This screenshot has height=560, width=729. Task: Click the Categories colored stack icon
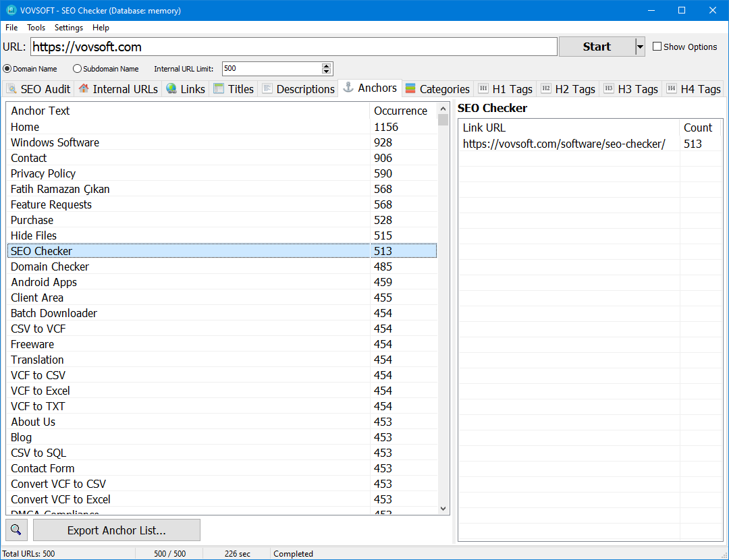tap(410, 88)
